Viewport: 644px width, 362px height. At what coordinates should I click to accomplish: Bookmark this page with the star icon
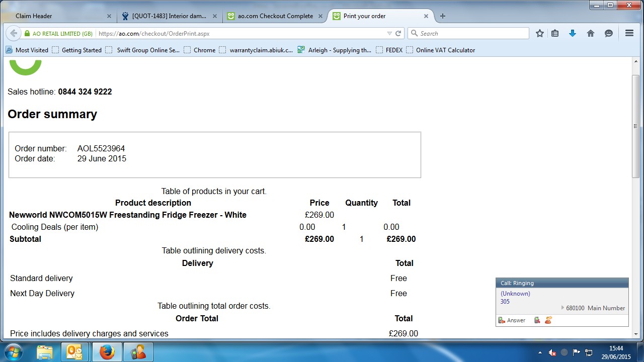(x=540, y=33)
